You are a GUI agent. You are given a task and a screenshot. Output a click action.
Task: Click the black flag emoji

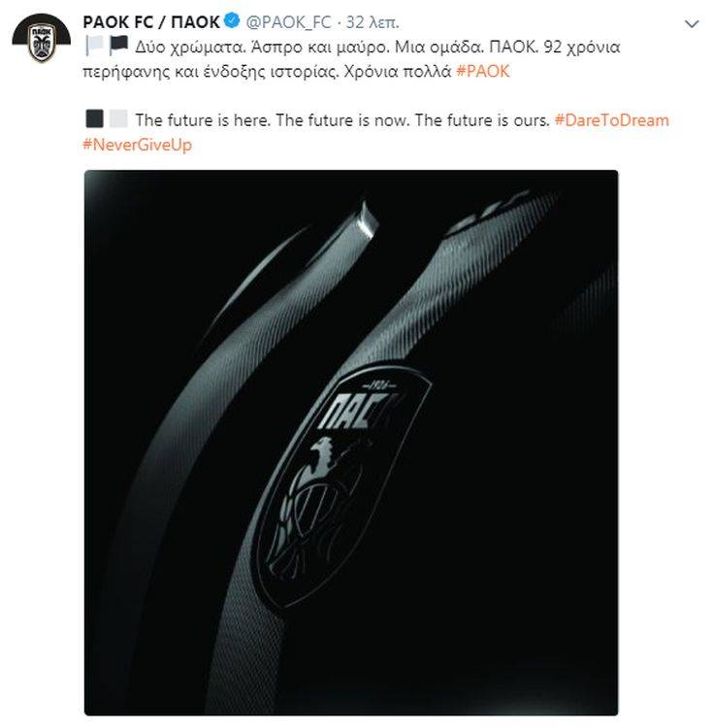(x=118, y=46)
